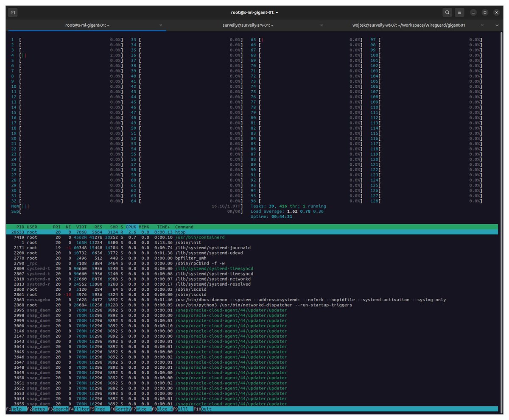The image size is (509, 420).
Task: Click the Command column header
Action: point(184,227)
